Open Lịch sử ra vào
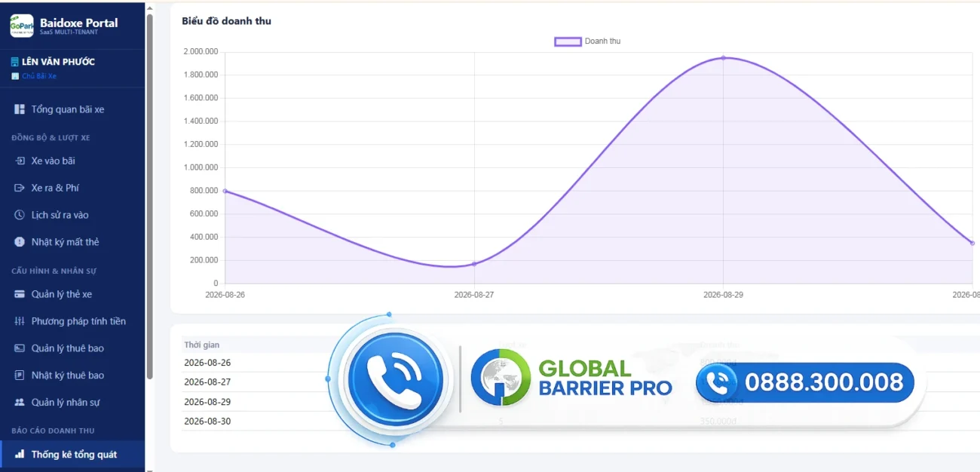Image resolution: width=980 pixels, height=472 pixels. tap(72, 215)
